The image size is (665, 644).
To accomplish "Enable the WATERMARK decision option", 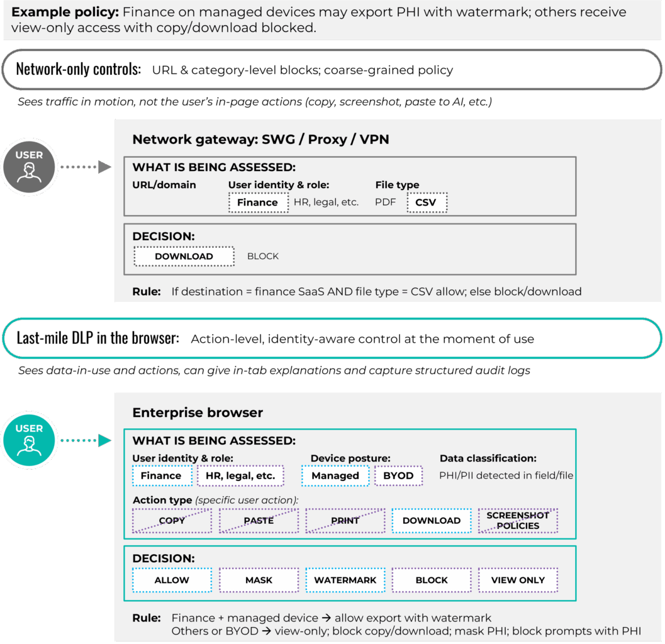I will click(345, 579).
